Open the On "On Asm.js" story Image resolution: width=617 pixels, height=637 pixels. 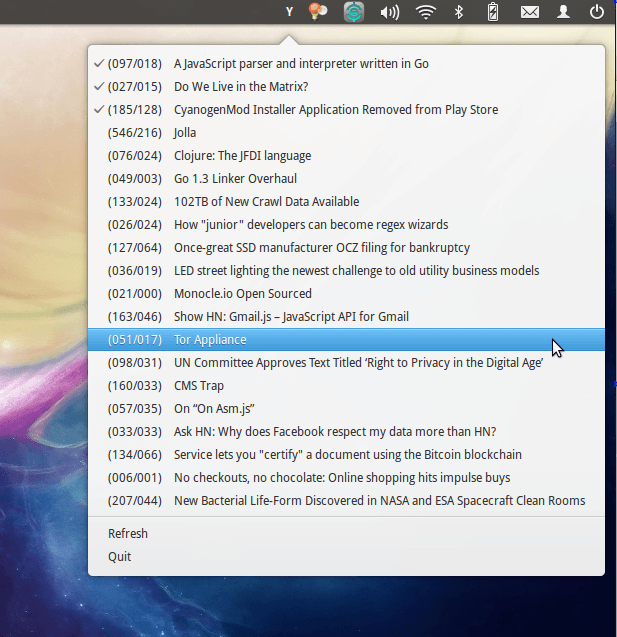click(346, 409)
